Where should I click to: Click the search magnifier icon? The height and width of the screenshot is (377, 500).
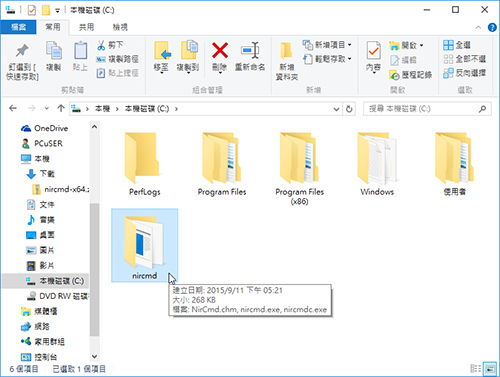(x=482, y=109)
